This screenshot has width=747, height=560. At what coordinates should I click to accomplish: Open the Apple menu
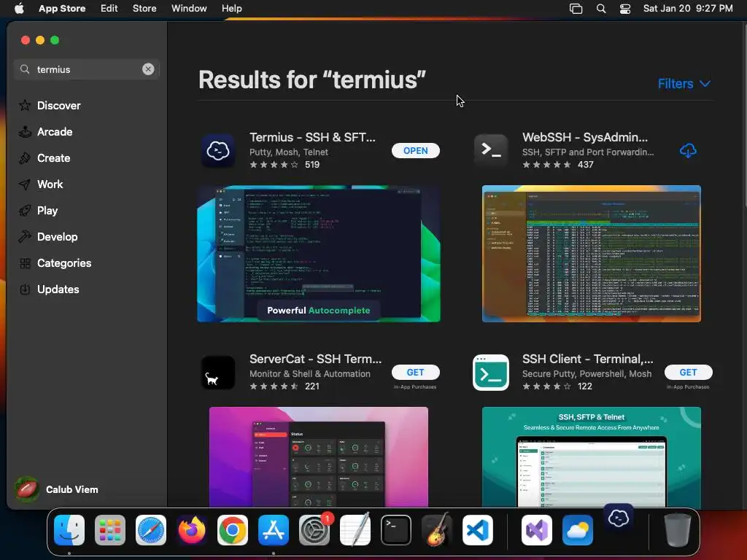[x=19, y=8]
